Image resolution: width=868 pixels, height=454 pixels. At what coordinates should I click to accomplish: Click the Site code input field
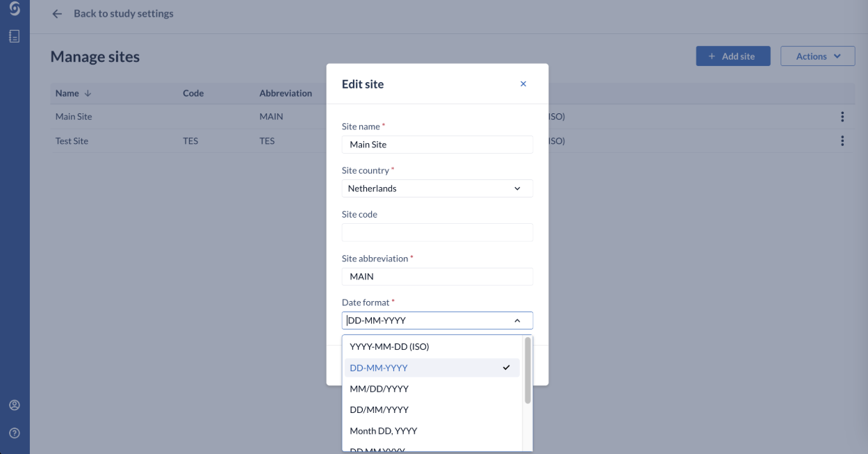tap(437, 232)
